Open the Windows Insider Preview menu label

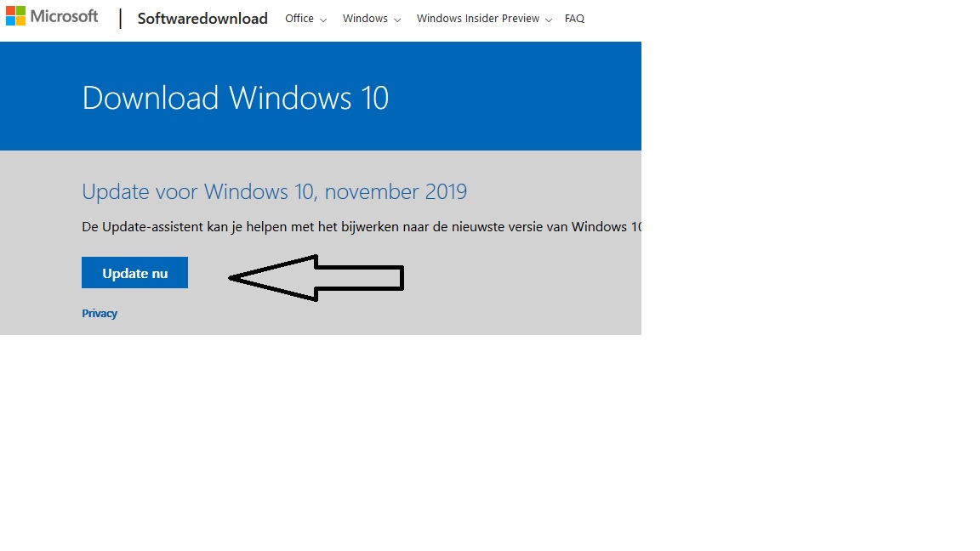point(478,19)
